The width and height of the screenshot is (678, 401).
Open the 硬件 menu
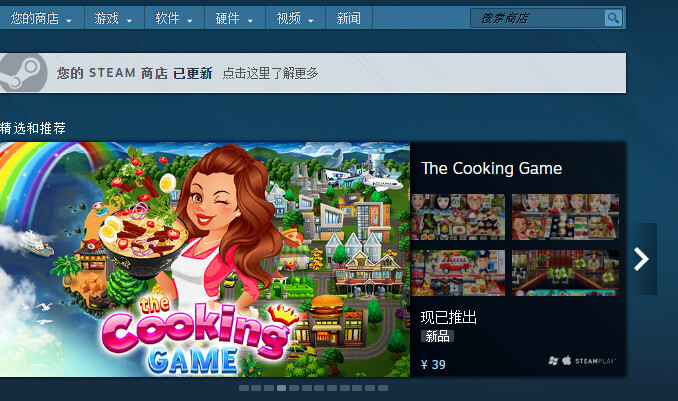235,18
